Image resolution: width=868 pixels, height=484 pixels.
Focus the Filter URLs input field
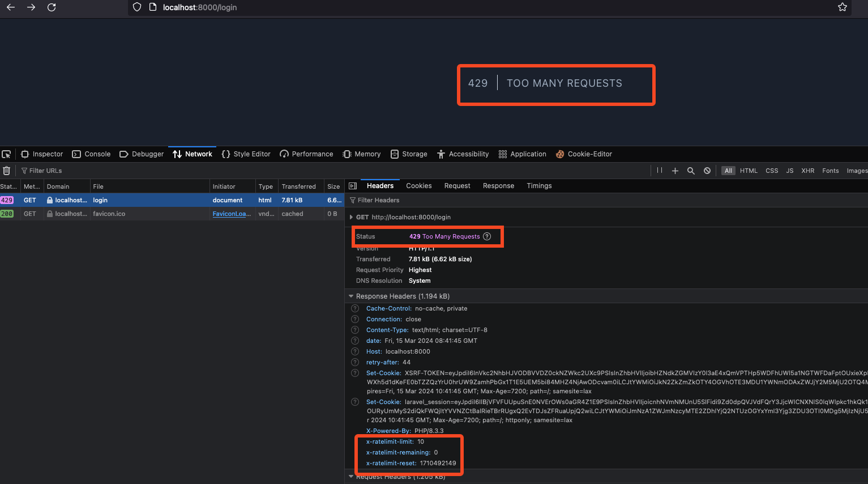point(334,171)
